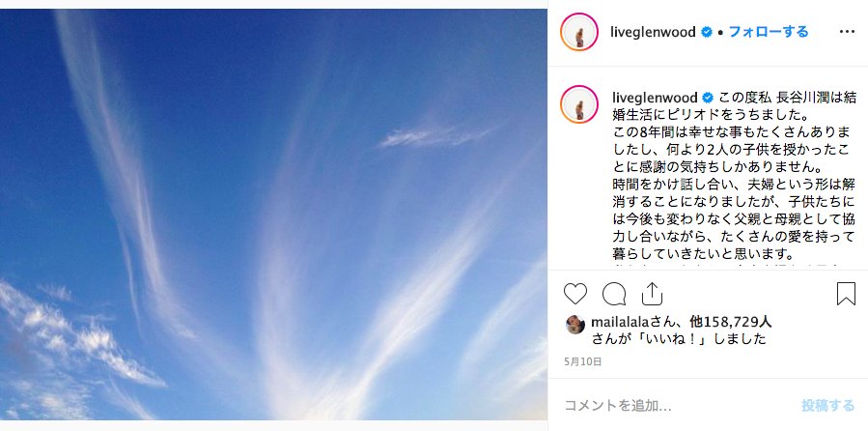The height and width of the screenshot is (431, 868).
Task: Click the liveglenwood avatar in the header
Action: [579, 32]
